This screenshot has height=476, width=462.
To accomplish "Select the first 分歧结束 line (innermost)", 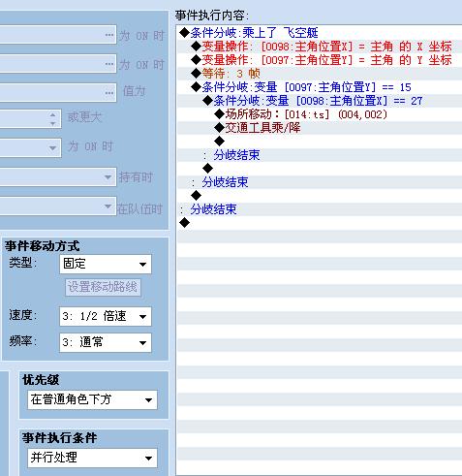I will click(x=320, y=155).
